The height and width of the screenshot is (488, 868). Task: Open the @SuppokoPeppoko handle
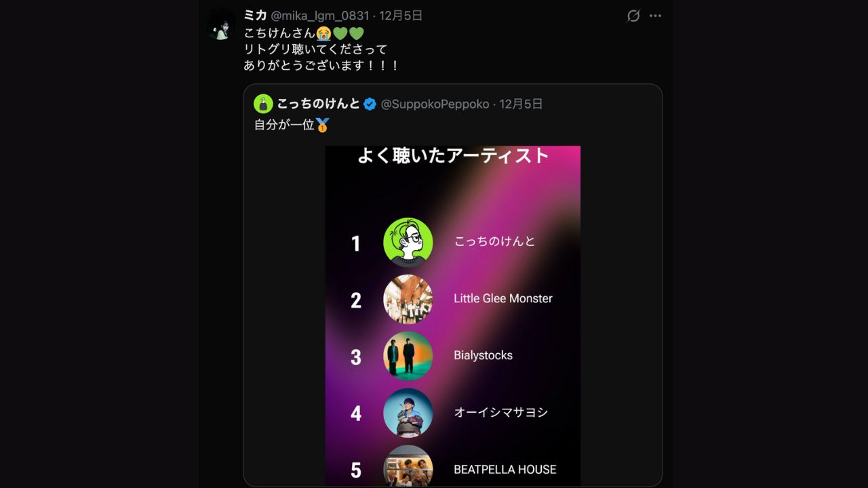[x=435, y=104]
